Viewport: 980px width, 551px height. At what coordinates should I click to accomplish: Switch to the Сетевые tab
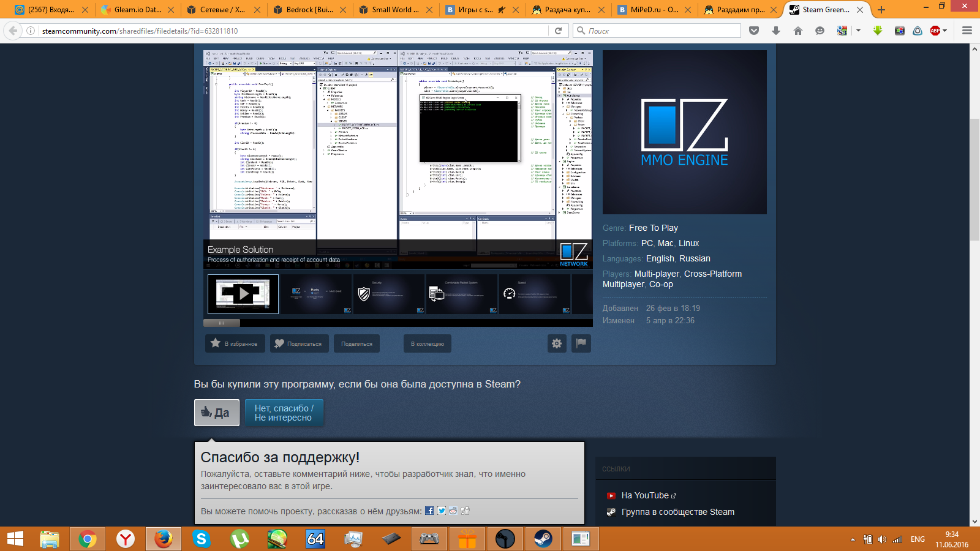point(224,10)
